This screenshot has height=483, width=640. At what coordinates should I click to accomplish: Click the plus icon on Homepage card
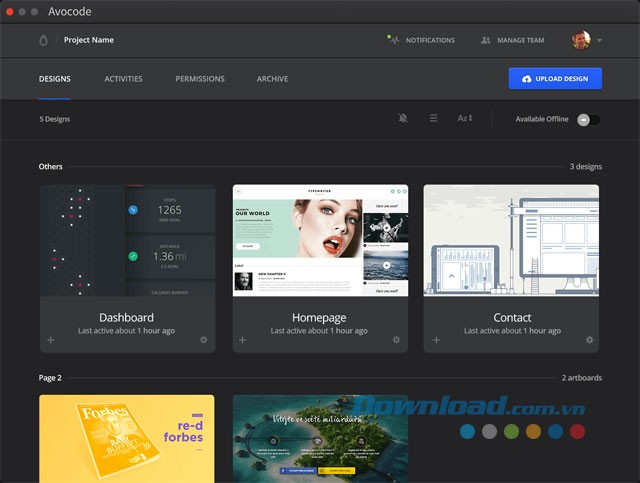pyautogui.click(x=242, y=340)
